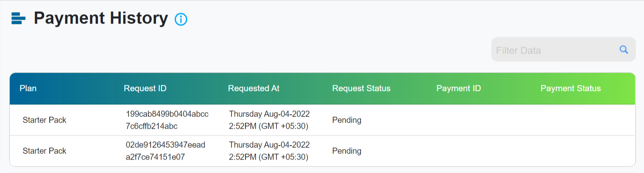Sort by the Payment ID column header

point(458,88)
